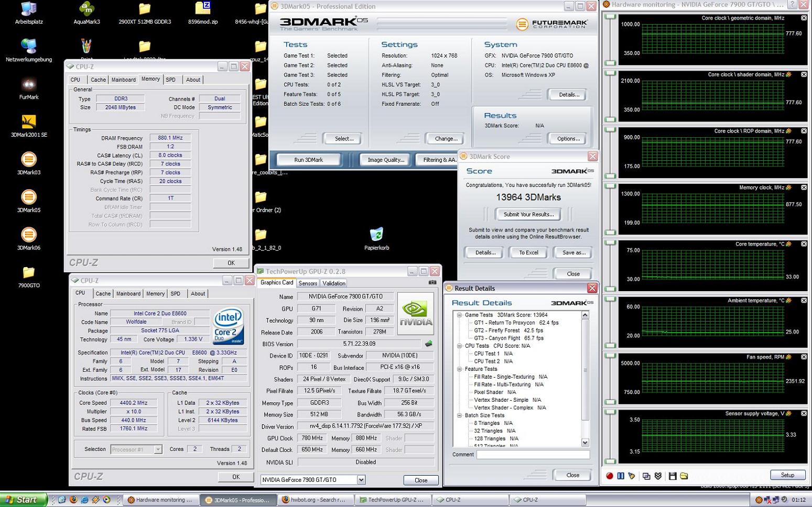Click the Options... button under Results
Screen dimensions: 812x507
(x=568, y=139)
